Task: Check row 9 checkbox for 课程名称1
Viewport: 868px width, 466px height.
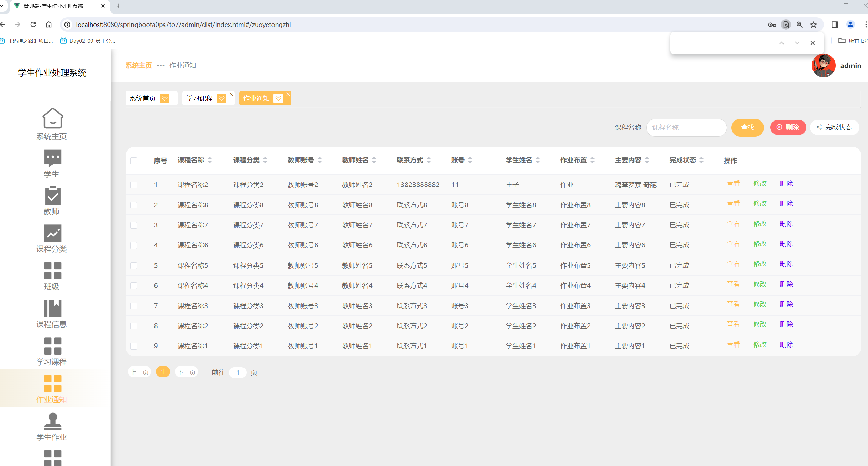Action: coord(134,346)
